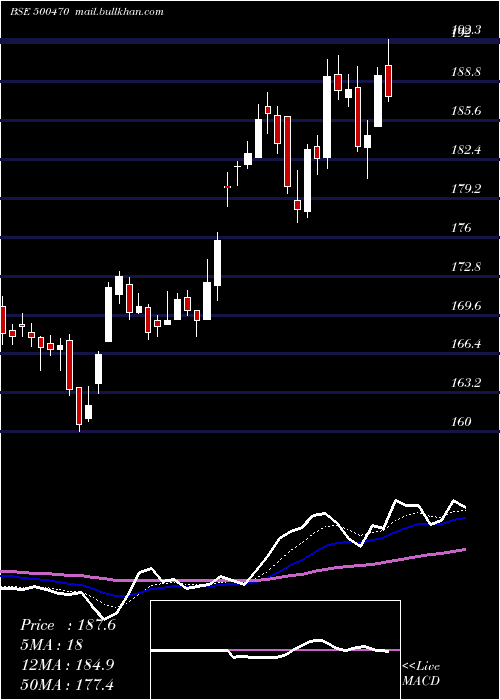Select the 160 price axis label
The image size is (500, 700).
point(461,421)
